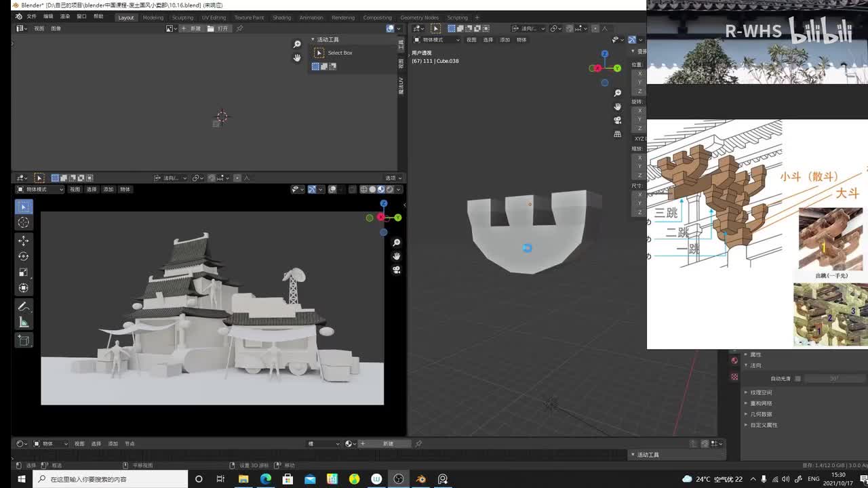This screenshot has height=488, width=868.
Task: Switch perspective/orthographic grid icon in right viewport
Action: tap(617, 134)
